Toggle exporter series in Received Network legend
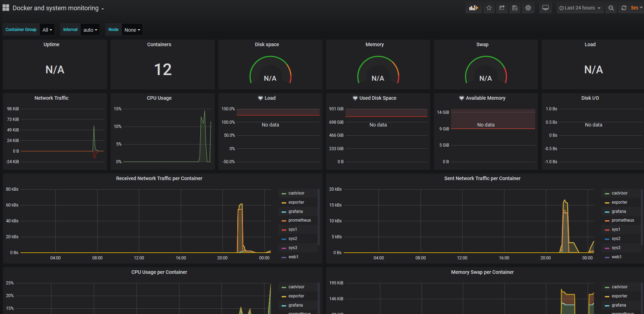Viewport: 644px width, 314px height. coord(296,202)
